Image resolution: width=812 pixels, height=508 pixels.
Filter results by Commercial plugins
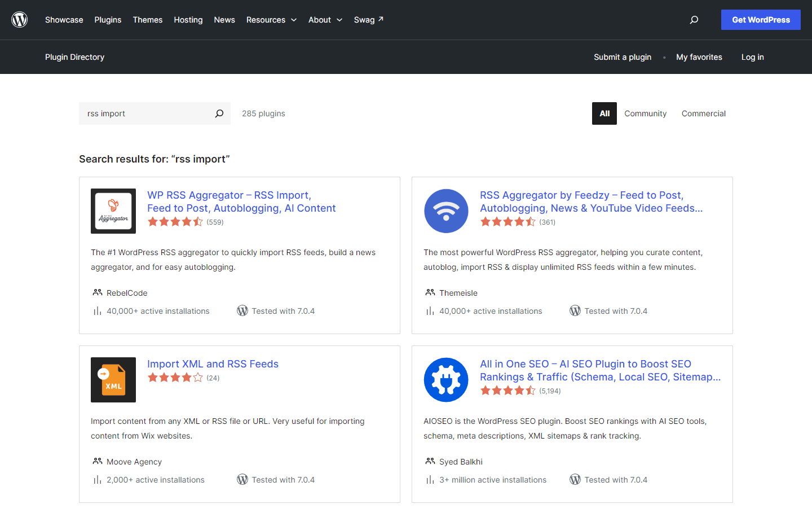pos(704,113)
